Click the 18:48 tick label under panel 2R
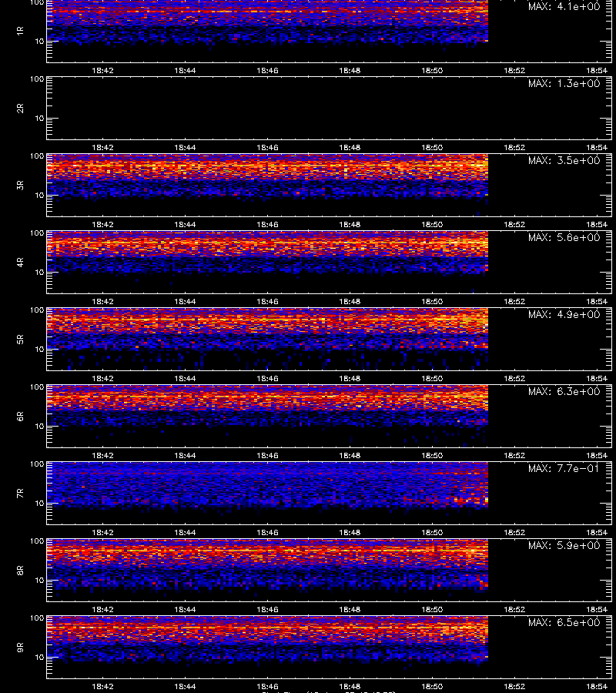Viewport: 616px width, 693px height. (350, 147)
